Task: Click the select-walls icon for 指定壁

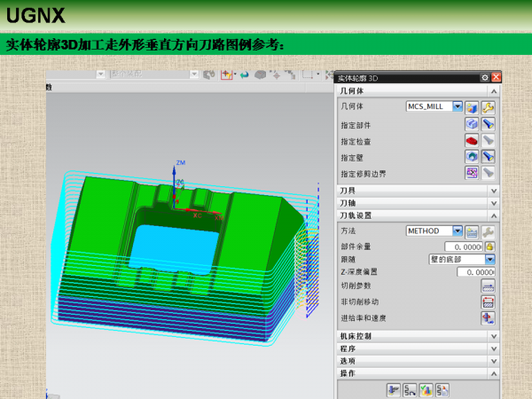Action: click(x=472, y=156)
